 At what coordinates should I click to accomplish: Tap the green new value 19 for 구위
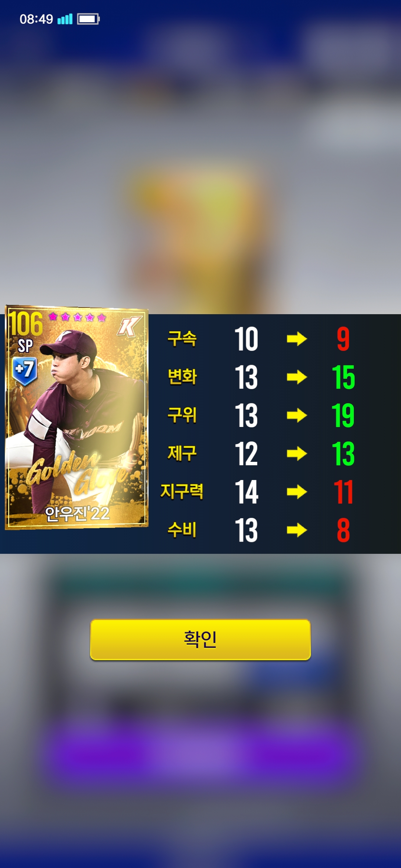pos(343,415)
